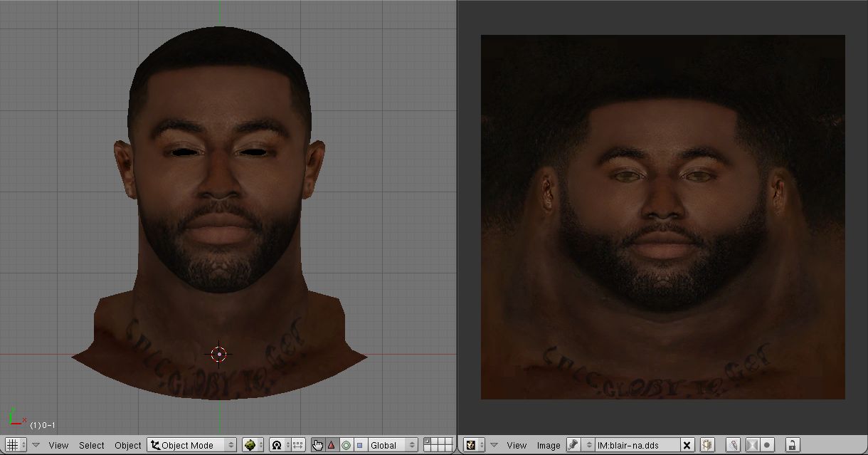
Task: Open the 3D View window type selector
Action: pos(15,445)
